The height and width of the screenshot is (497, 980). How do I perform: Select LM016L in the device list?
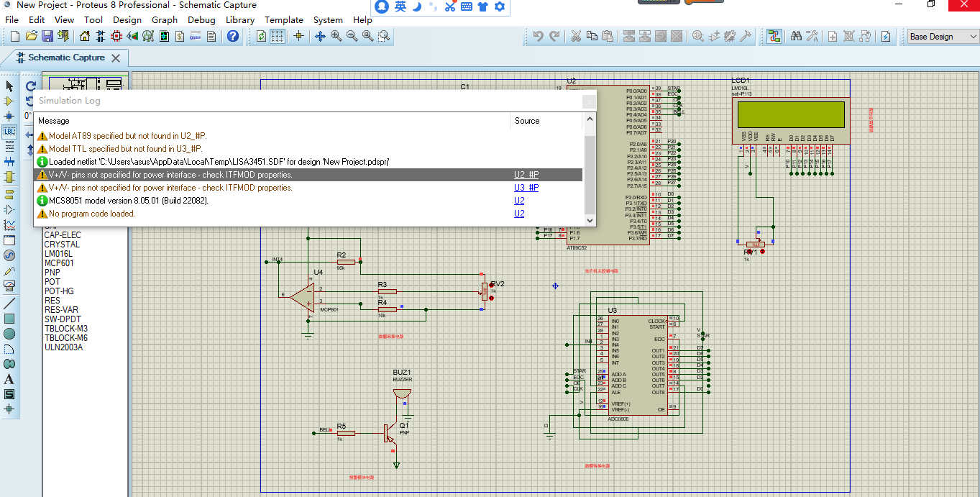58,254
